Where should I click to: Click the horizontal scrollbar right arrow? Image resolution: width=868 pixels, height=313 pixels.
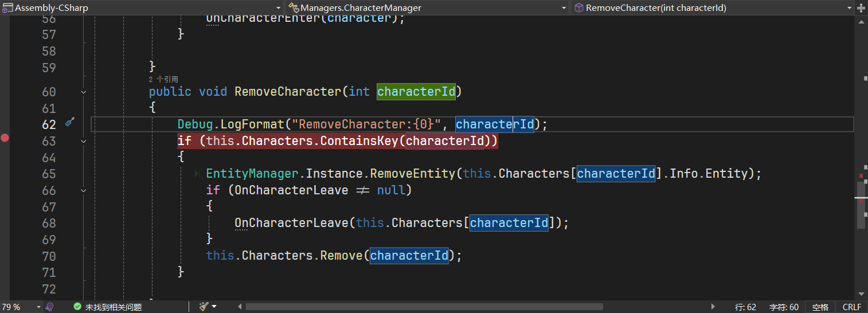(713, 307)
